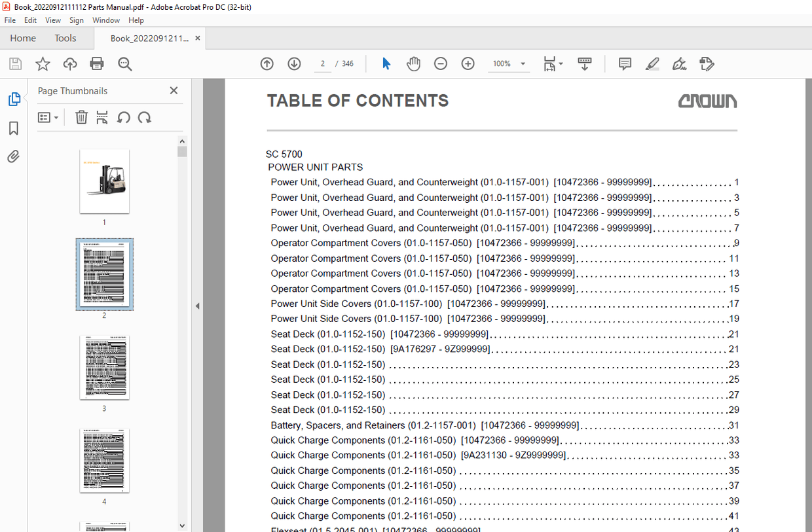Viewport: 812px width, 532px height.
Task: Open the zoom level dropdown
Action: (523, 63)
